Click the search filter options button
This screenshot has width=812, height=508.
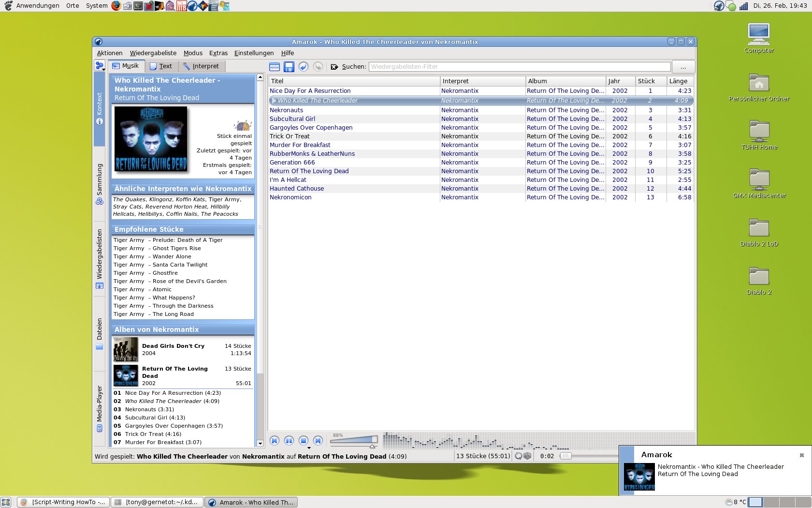(x=683, y=67)
